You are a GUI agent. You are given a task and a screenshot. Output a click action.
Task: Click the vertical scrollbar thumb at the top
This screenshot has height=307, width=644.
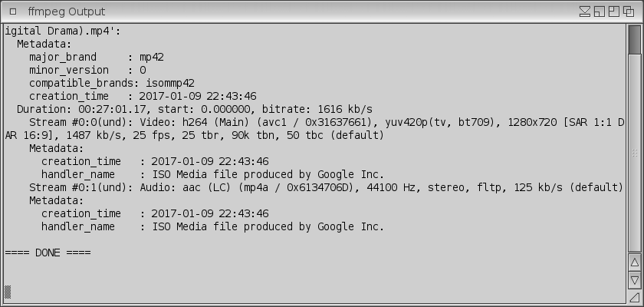point(635,40)
